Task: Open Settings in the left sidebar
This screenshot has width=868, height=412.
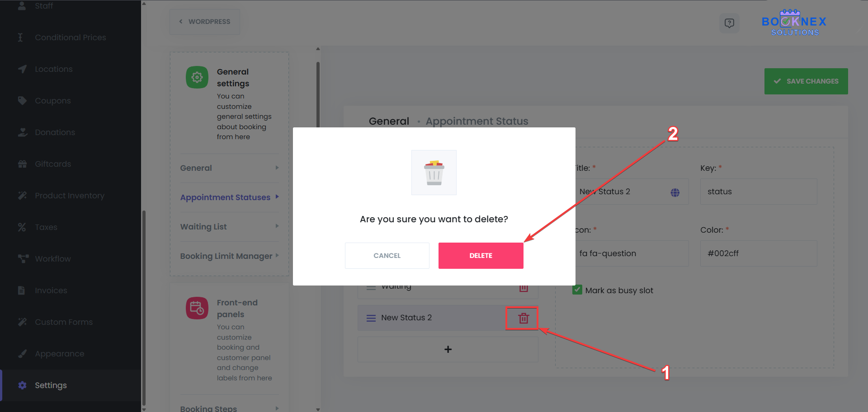Action: [51, 385]
